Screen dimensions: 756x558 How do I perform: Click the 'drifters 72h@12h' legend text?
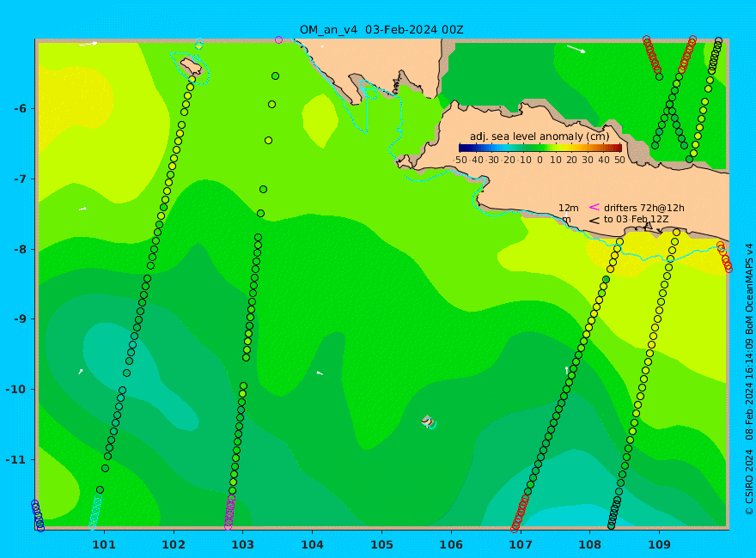coord(644,208)
